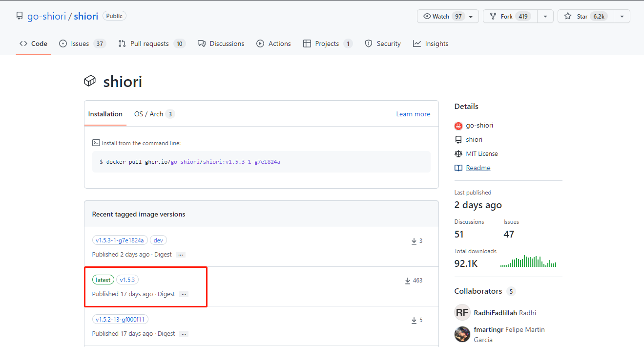
Task: Click the Total downloads 92.1K value
Action: (x=466, y=263)
